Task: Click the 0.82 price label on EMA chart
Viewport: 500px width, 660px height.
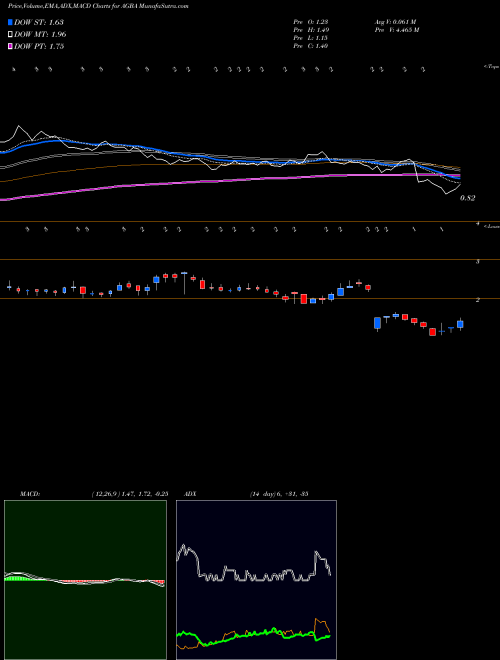Action: [x=468, y=198]
